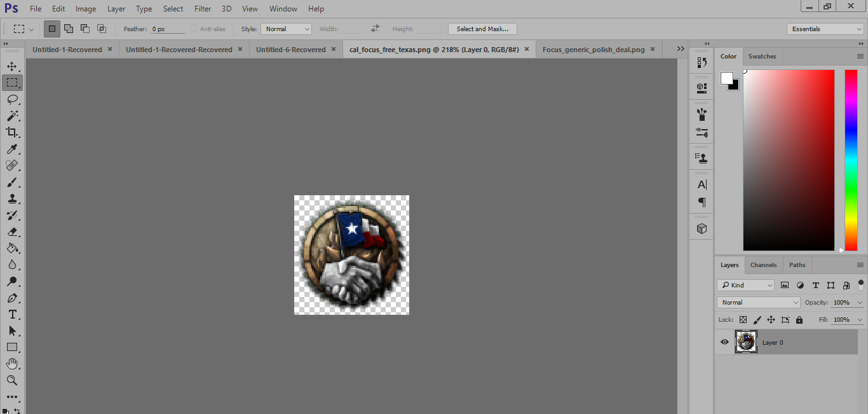Viewport: 868px width, 414px height.
Task: Select the Blur tool
Action: click(12, 265)
